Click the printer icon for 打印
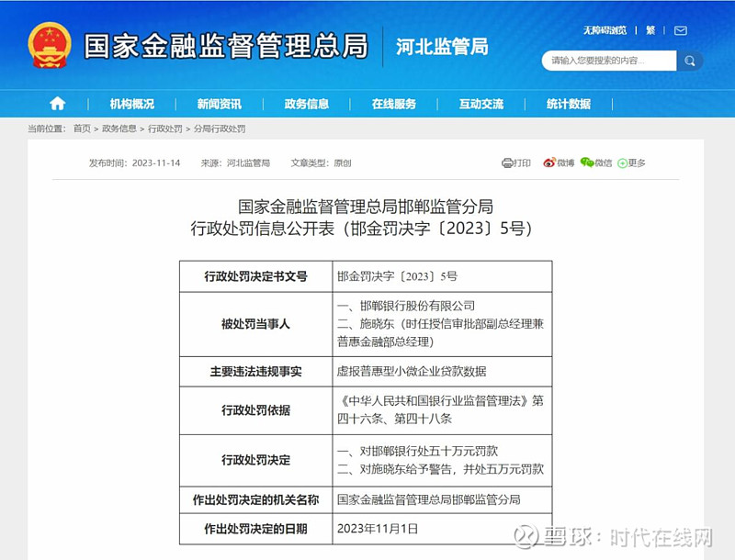 coord(507,162)
